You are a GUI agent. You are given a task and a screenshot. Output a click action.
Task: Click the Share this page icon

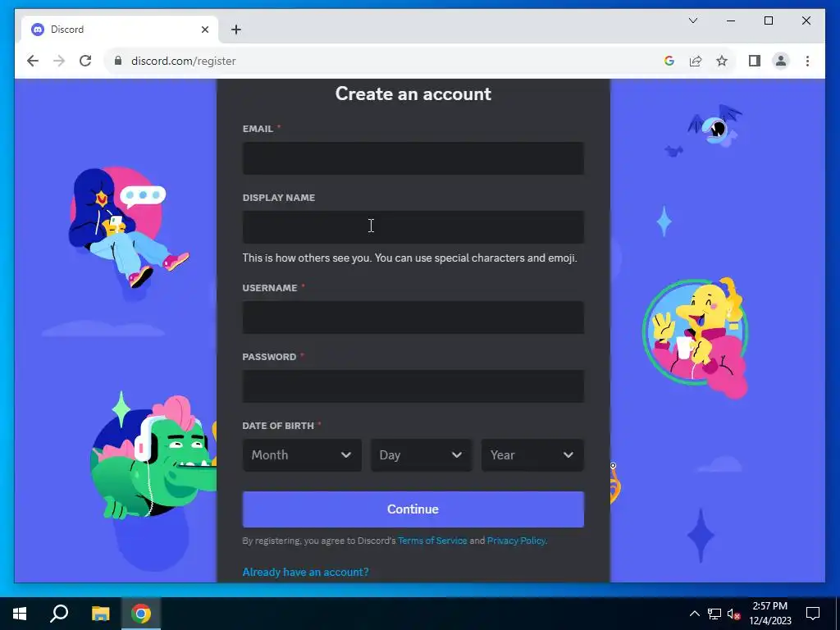(696, 61)
